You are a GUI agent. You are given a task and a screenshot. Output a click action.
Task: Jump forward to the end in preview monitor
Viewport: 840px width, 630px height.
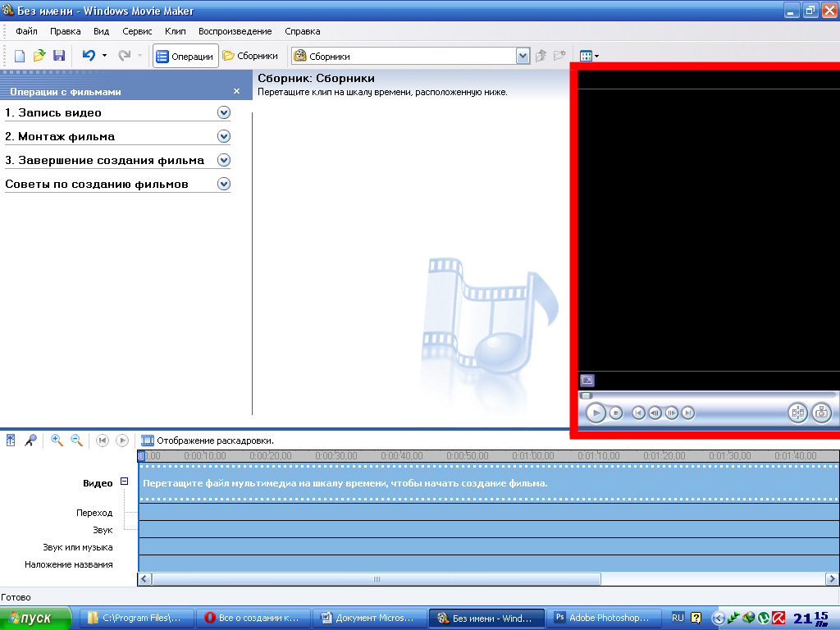688,413
